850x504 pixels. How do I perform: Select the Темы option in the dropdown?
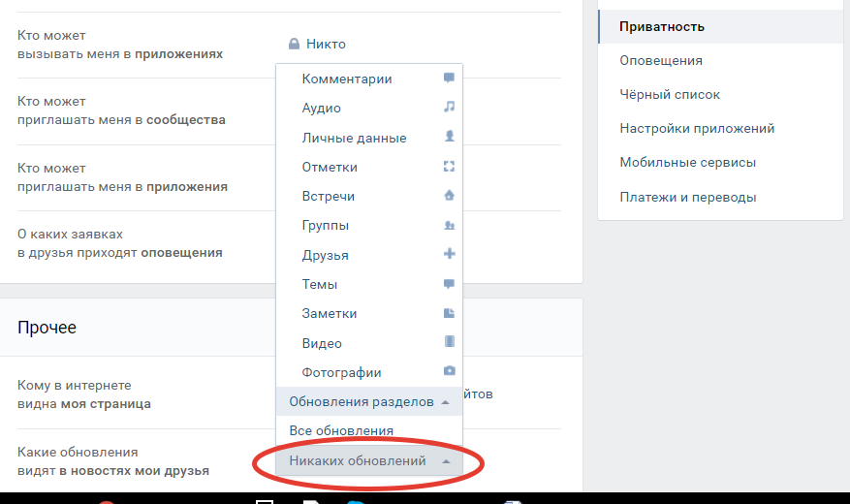pos(320,284)
